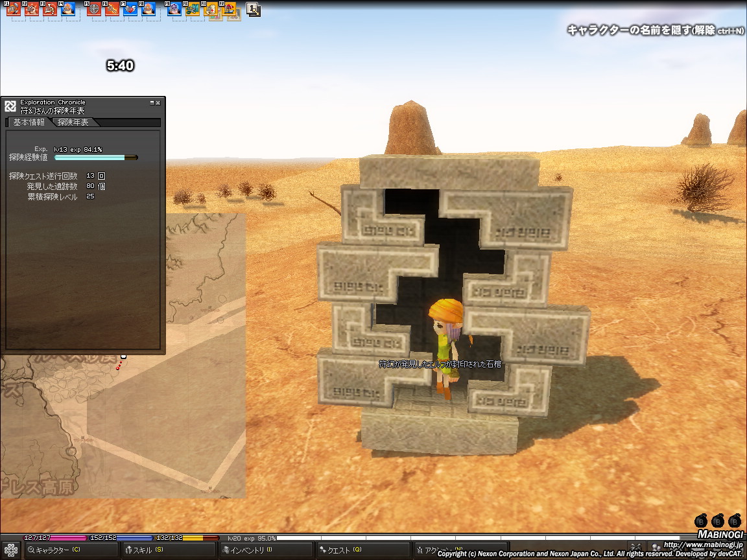The width and height of the screenshot is (747, 560).
Task: Click the first B bomb icon
Action: (x=701, y=520)
